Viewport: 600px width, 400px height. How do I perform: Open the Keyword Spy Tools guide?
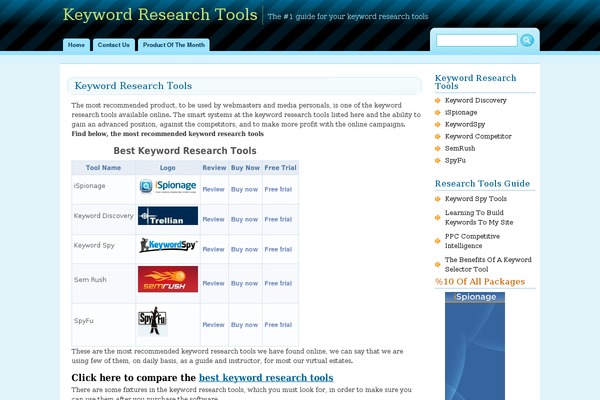coord(476,199)
